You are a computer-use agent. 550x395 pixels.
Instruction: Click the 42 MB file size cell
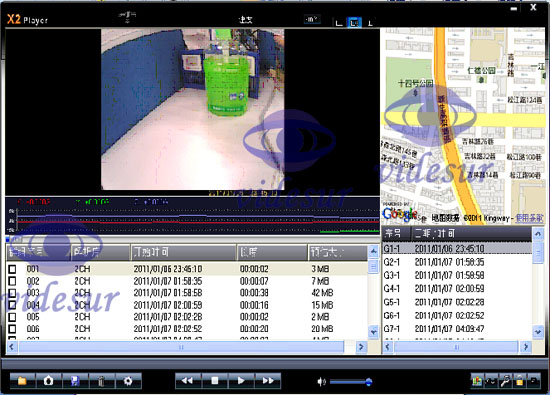click(322, 293)
